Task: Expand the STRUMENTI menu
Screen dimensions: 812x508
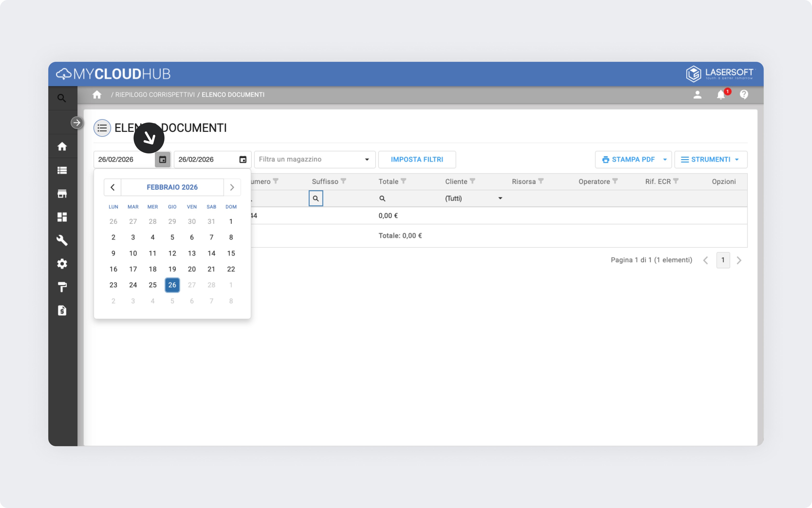Action: [x=711, y=160]
